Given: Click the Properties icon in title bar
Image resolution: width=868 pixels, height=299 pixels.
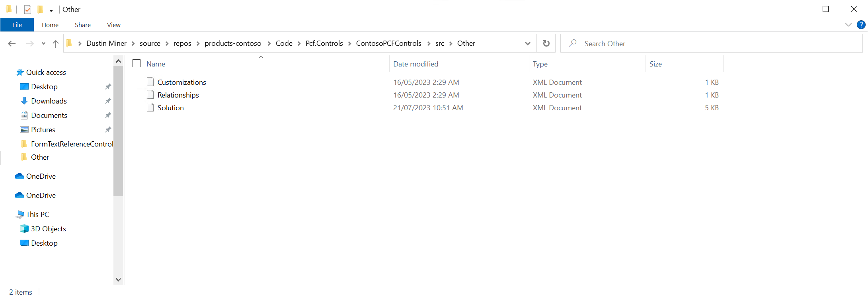Looking at the screenshot, I should coord(27,10).
